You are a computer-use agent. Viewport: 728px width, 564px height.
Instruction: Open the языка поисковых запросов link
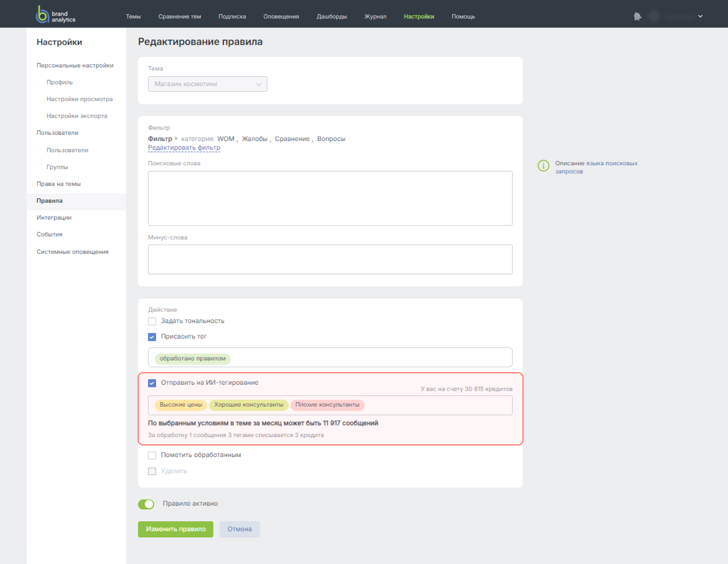click(596, 167)
